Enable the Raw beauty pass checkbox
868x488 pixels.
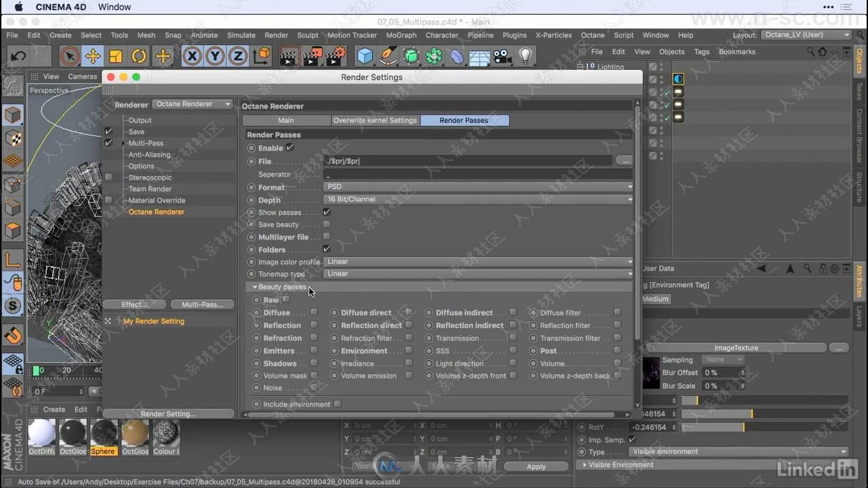pyautogui.click(x=286, y=299)
